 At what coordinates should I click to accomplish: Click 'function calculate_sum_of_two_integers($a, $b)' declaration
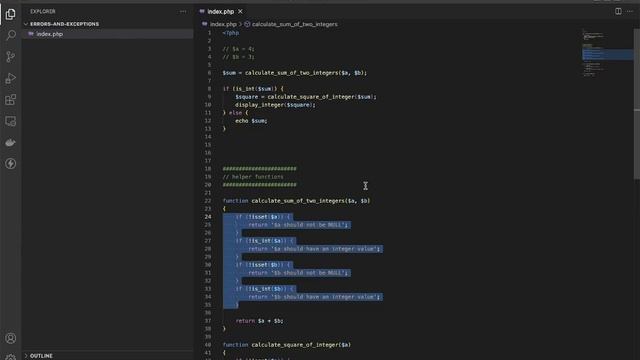pos(297,201)
